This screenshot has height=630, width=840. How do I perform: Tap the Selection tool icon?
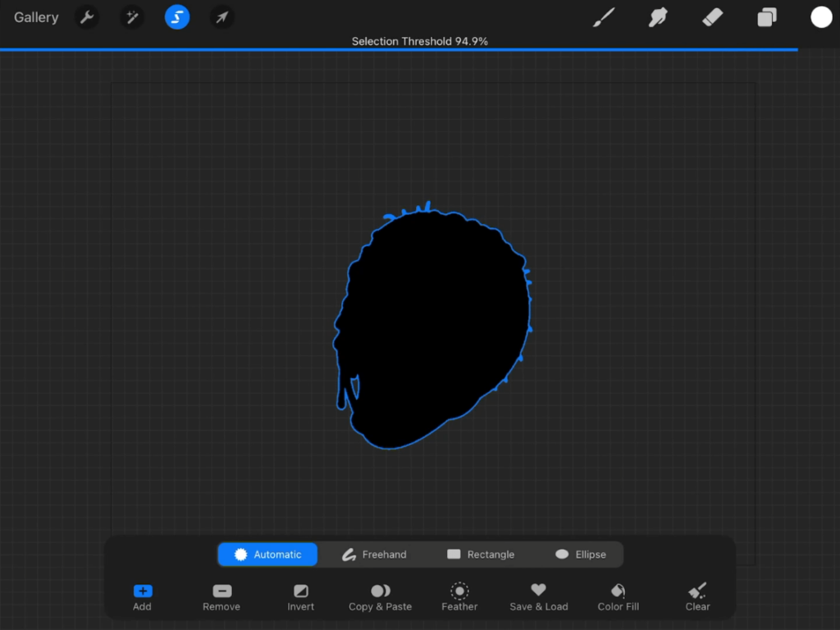[x=177, y=16]
